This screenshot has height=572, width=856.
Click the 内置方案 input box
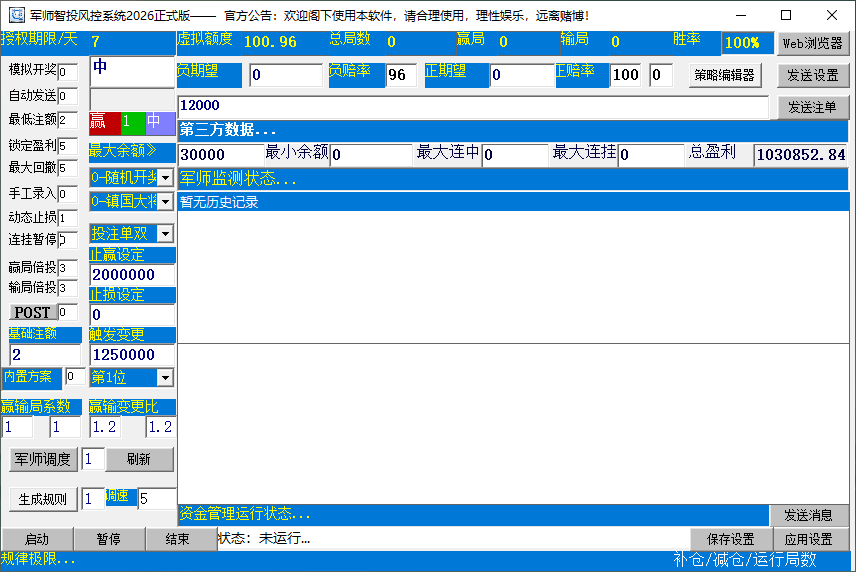pyautogui.click(x=75, y=376)
